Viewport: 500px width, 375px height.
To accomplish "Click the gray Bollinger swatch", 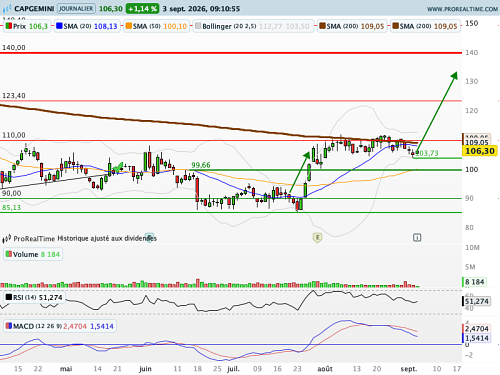I will click(x=198, y=26).
